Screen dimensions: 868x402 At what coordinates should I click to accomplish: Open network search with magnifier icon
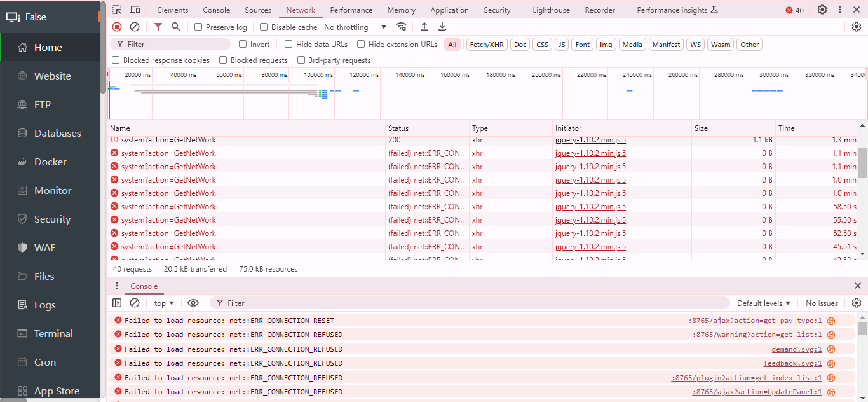pyautogui.click(x=176, y=27)
